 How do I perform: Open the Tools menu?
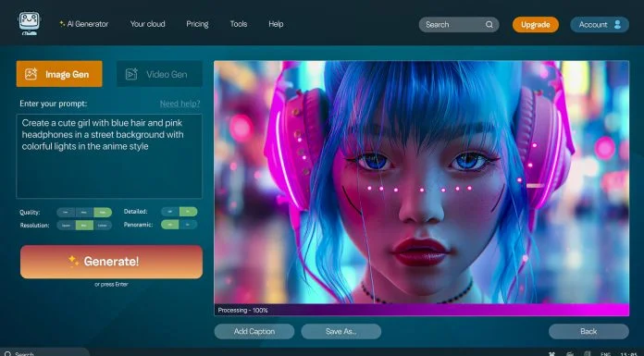coord(238,24)
